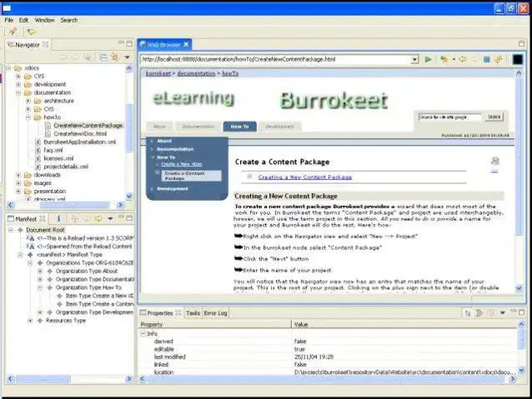Click the pin icon in main toolbar

(13, 32)
